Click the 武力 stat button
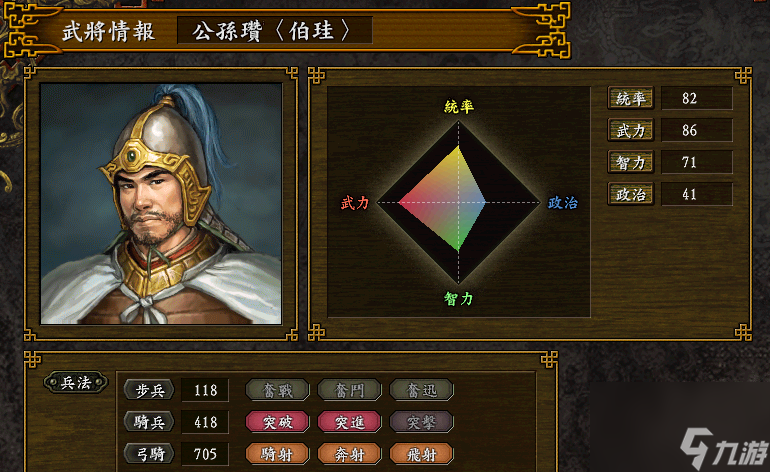This screenshot has width=770, height=472. (631, 130)
